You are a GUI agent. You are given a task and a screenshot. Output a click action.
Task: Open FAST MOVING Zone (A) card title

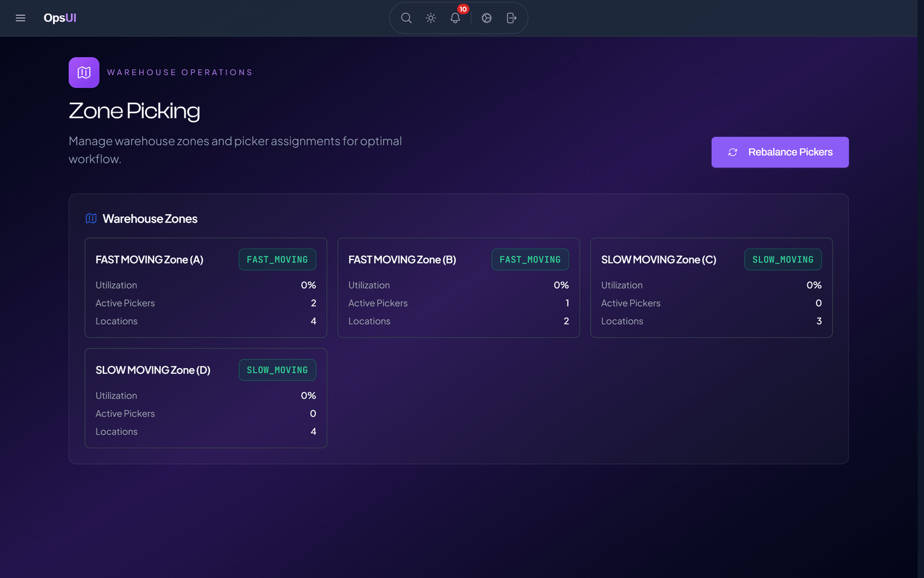tap(150, 260)
